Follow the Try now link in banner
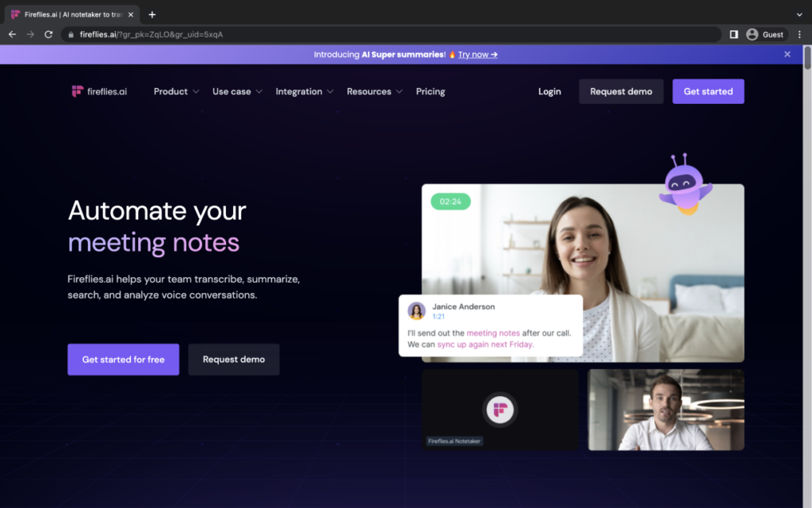The height and width of the screenshot is (508, 812). pyautogui.click(x=477, y=55)
